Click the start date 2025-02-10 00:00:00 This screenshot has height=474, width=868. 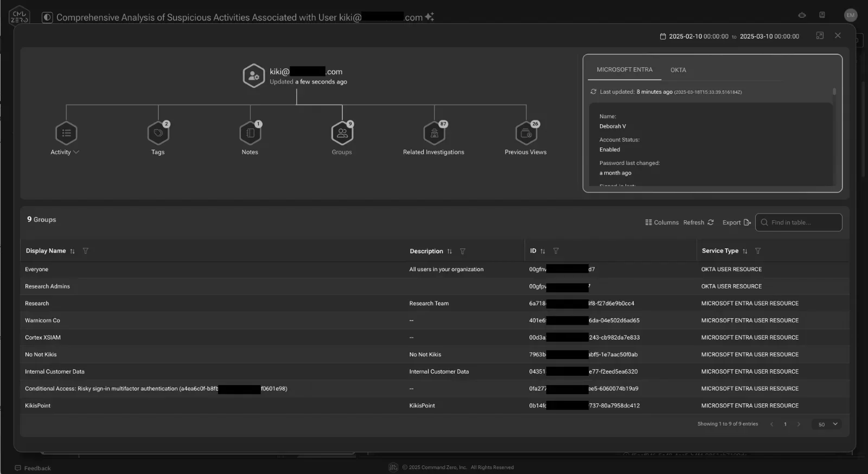click(x=699, y=36)
